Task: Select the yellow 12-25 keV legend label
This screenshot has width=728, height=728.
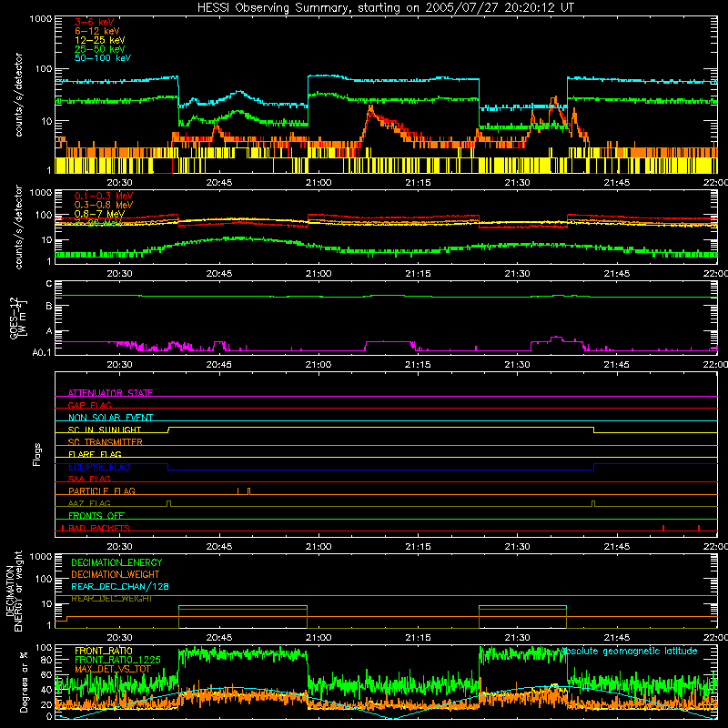Action: [x=99, y=40]
